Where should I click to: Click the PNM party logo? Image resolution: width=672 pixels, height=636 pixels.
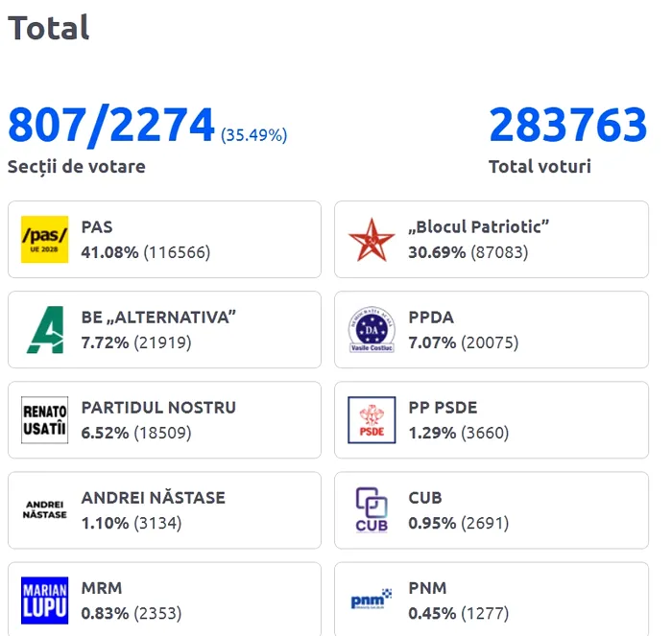click(371, 601)
